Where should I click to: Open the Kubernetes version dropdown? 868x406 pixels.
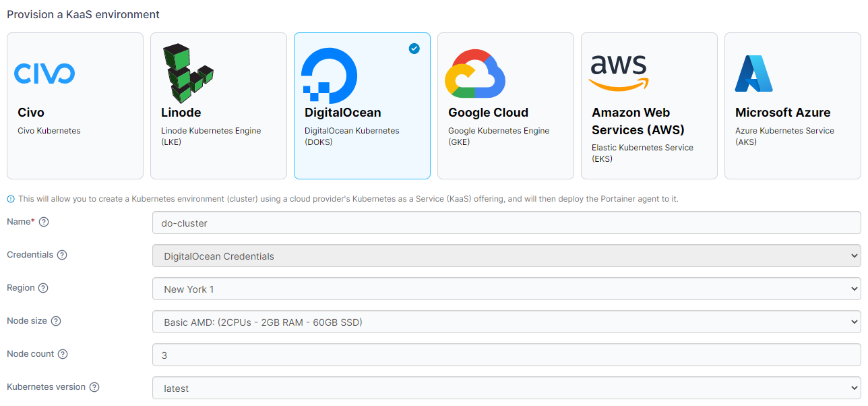pyautogui.click(x=507, y=388)
